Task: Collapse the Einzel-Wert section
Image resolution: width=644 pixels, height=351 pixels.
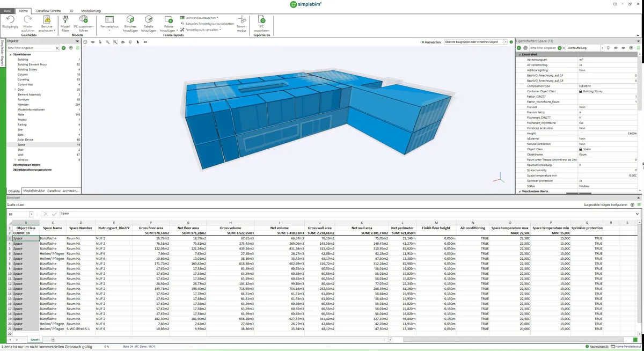Action: 519,55
